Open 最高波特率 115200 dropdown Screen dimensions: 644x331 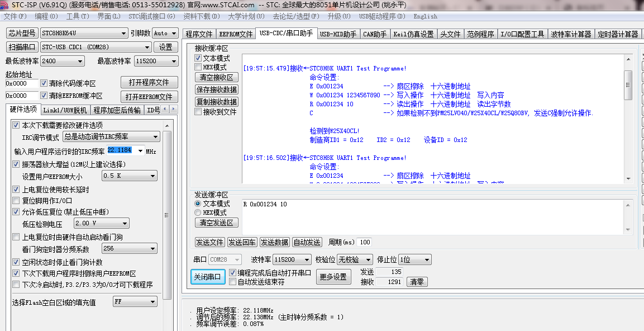click(156, 61)
